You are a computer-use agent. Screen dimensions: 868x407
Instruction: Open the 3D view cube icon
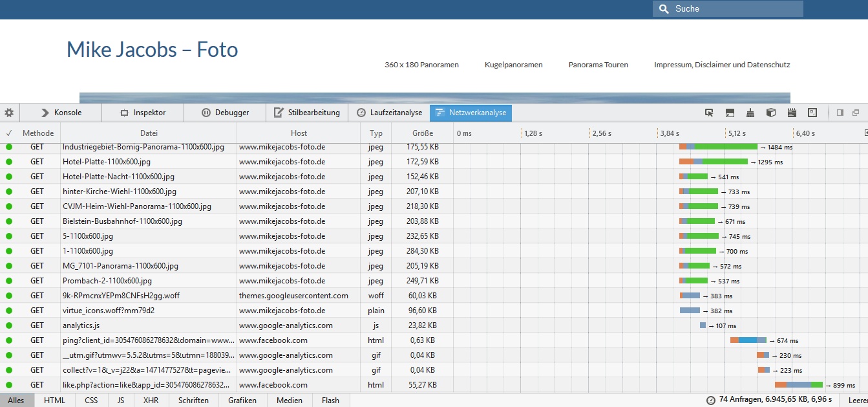click(x=771, y=113)
